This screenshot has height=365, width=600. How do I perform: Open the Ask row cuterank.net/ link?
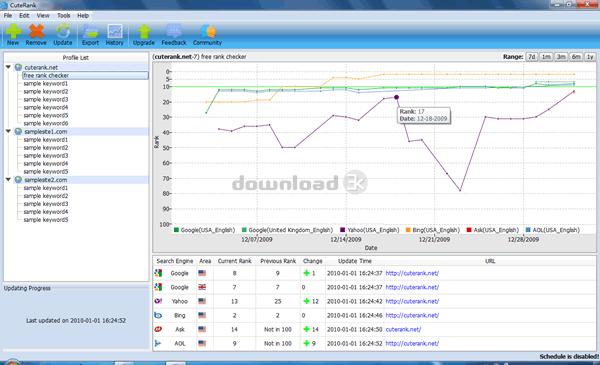pyautogui.click(x=403, y=329)
